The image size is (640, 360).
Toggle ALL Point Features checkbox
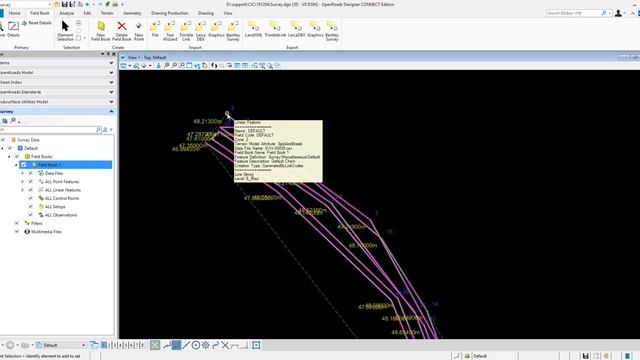click(x=31, y=181)
